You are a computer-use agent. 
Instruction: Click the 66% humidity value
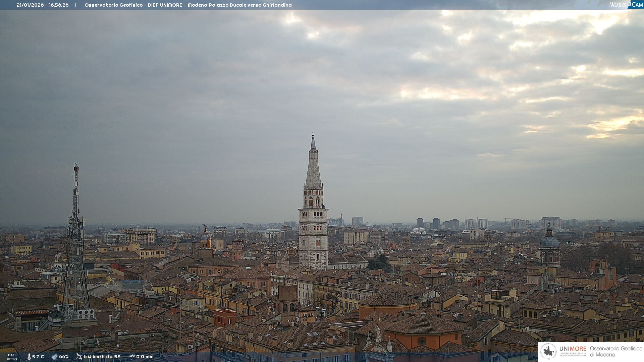tap(64, 357)
